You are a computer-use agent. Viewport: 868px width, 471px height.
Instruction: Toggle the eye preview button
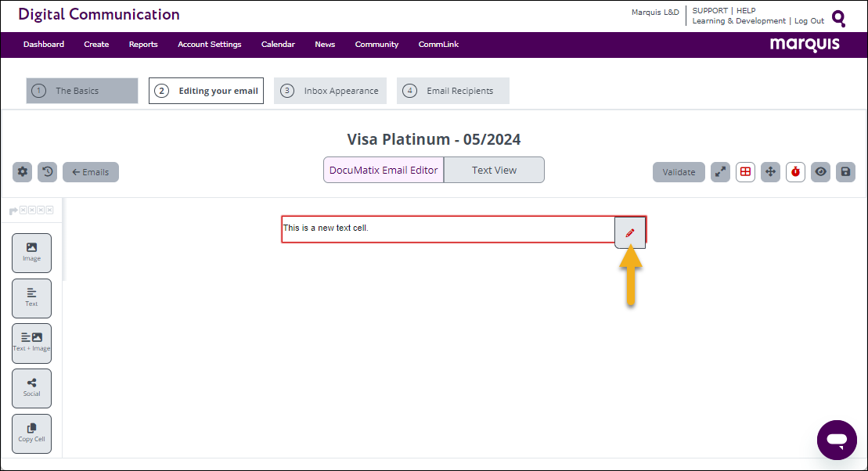click(820, 172)
